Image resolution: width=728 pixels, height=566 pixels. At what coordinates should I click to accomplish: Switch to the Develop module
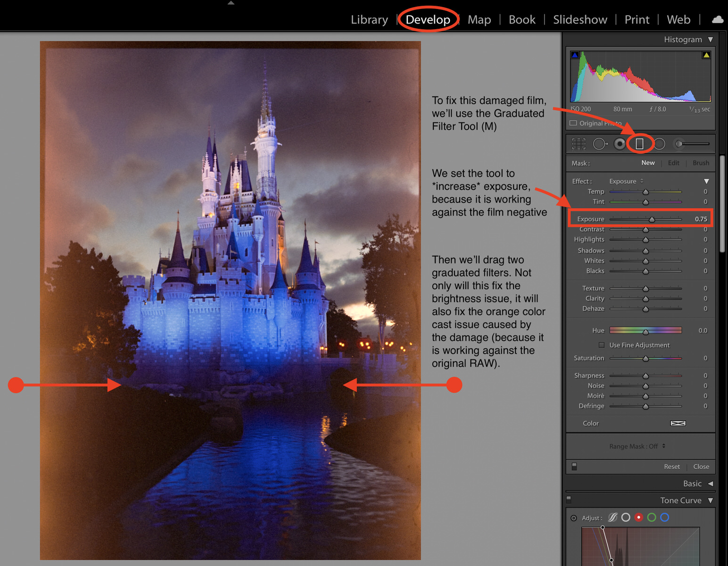pos(428,19)
